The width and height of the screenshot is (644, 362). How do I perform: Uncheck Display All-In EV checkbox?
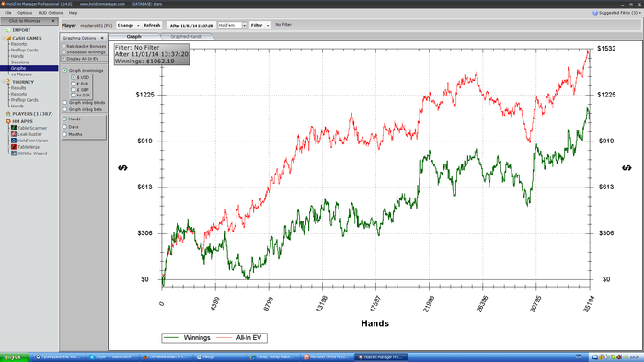[63, 59]
